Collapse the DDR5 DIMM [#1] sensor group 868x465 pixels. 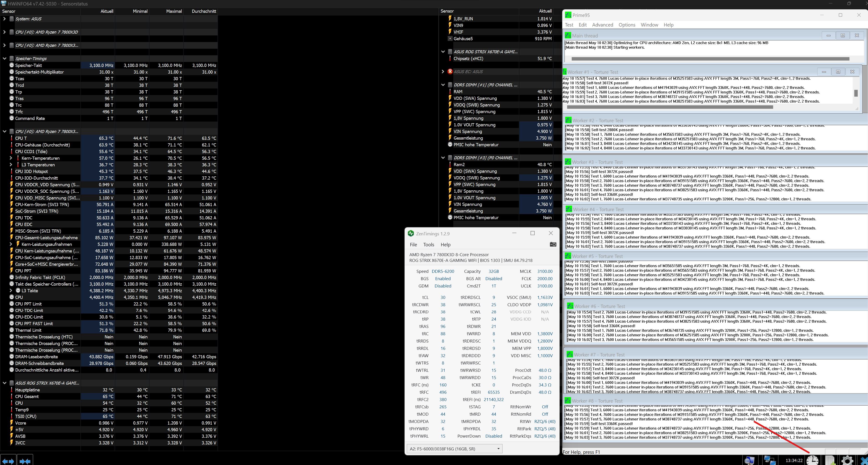pyautogui.click(x=443, y=85)
